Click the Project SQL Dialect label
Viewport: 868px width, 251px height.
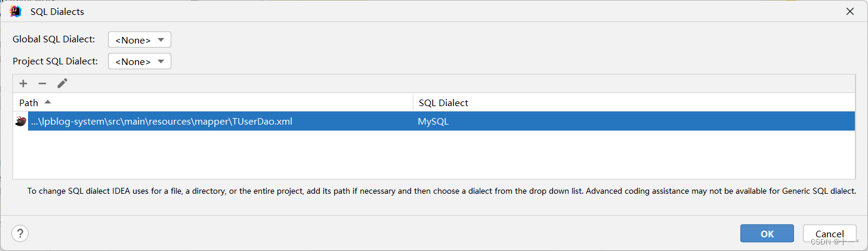tap(55, 61)
